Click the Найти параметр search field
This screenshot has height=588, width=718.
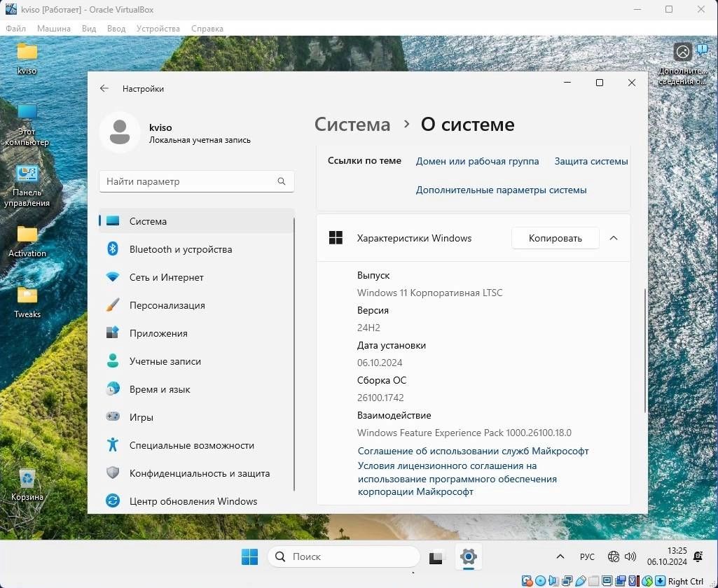(196, 182)
